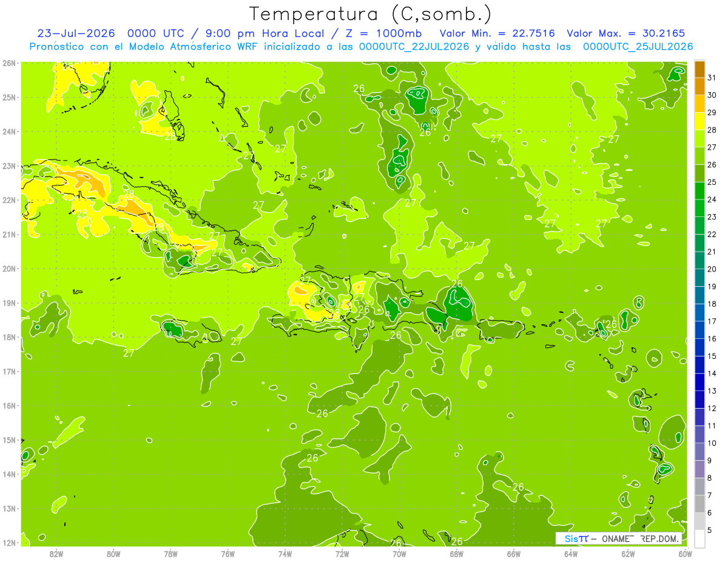This screenshot has height=562, width=728.
Task: Click the color bar number 20
Action: click(x=712, y=269)
